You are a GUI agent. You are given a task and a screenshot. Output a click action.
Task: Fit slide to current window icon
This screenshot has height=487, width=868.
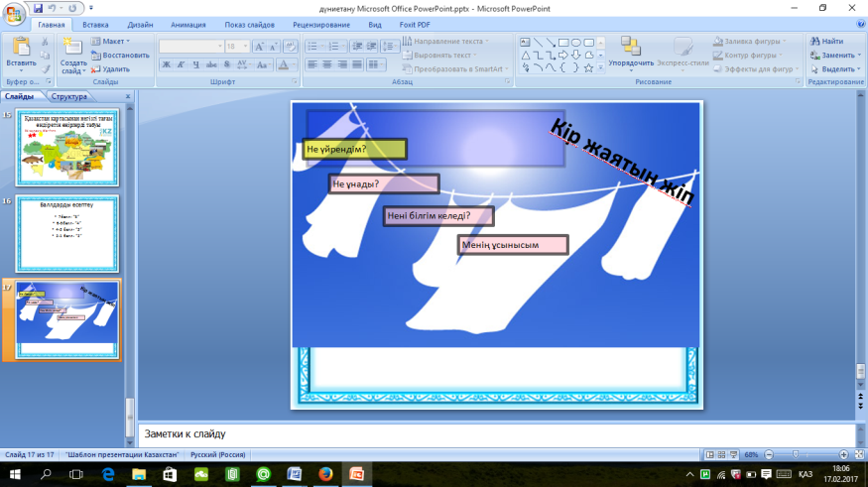tap(859, 455)
